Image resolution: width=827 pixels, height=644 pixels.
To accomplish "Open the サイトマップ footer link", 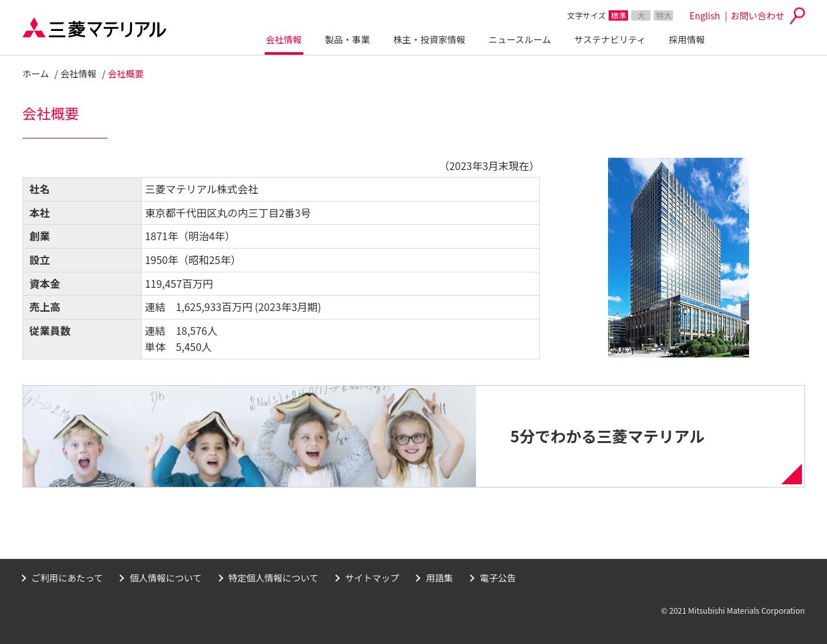I will pyautogui.click(x=372, y=578).
